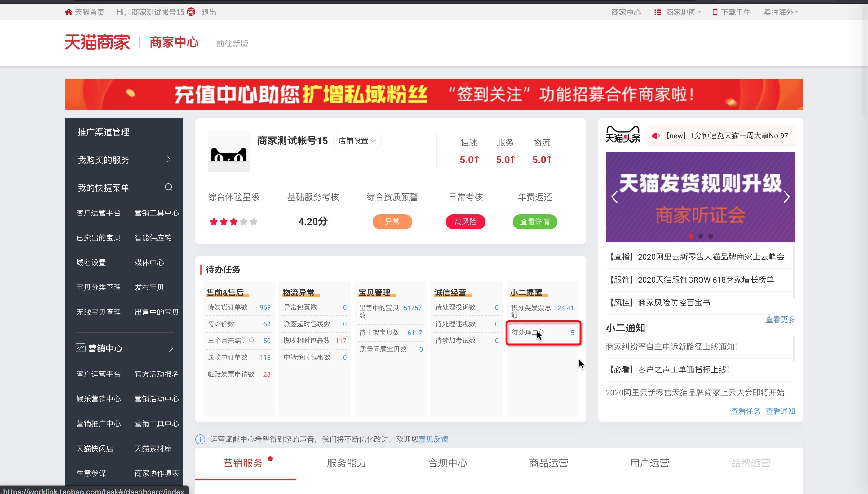Click the 待处理工单 row
Screen dimensions: 868x494
[543, 333]
